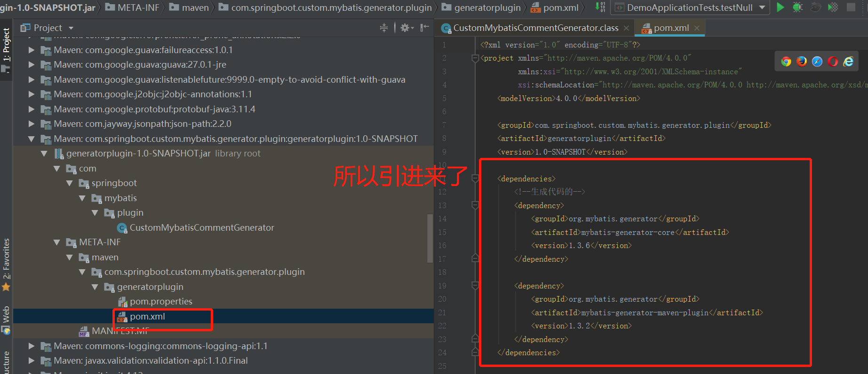Fold the project tag at line 2

(475, 58)
